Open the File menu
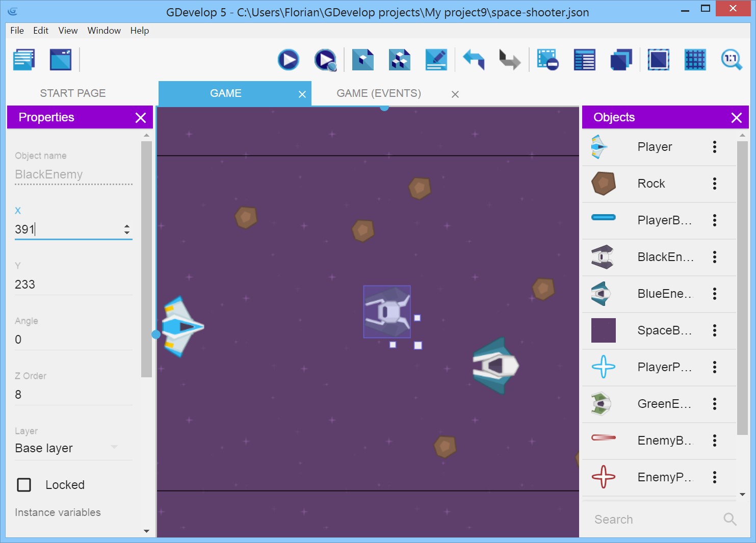 17,31
